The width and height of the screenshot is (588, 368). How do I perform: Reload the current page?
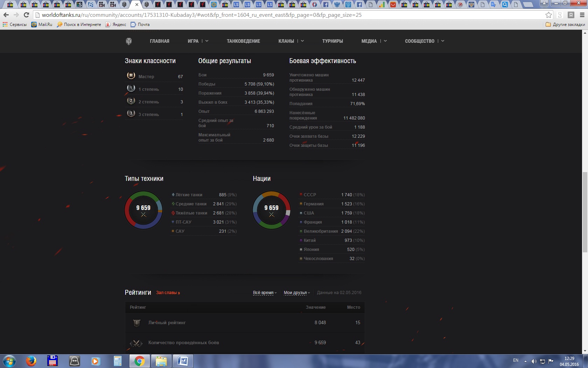[26, 15]
